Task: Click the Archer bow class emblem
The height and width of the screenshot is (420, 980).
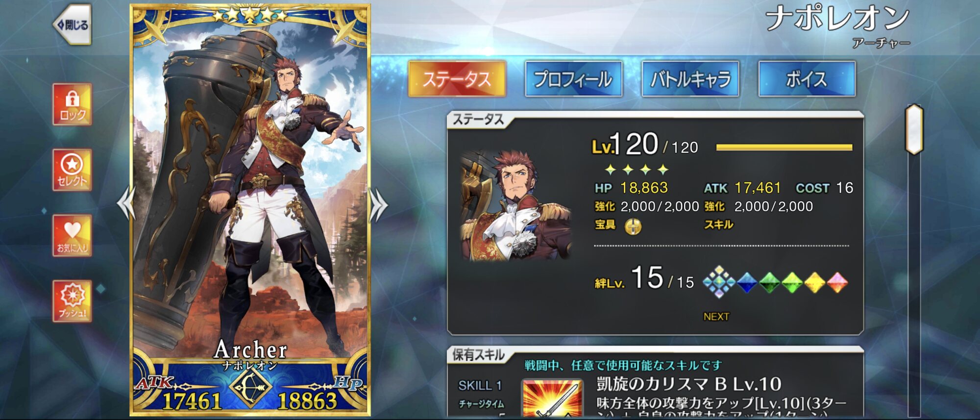Action: [x=250, y=388]
